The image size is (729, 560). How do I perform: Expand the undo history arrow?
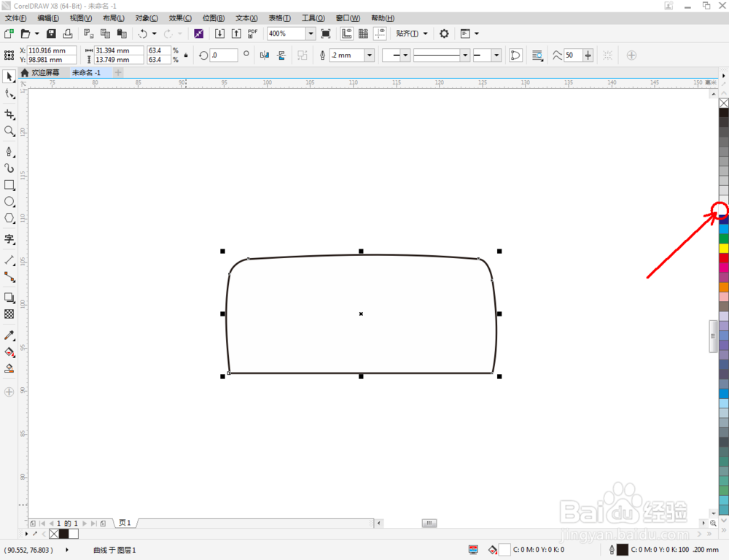click(155, 34)
